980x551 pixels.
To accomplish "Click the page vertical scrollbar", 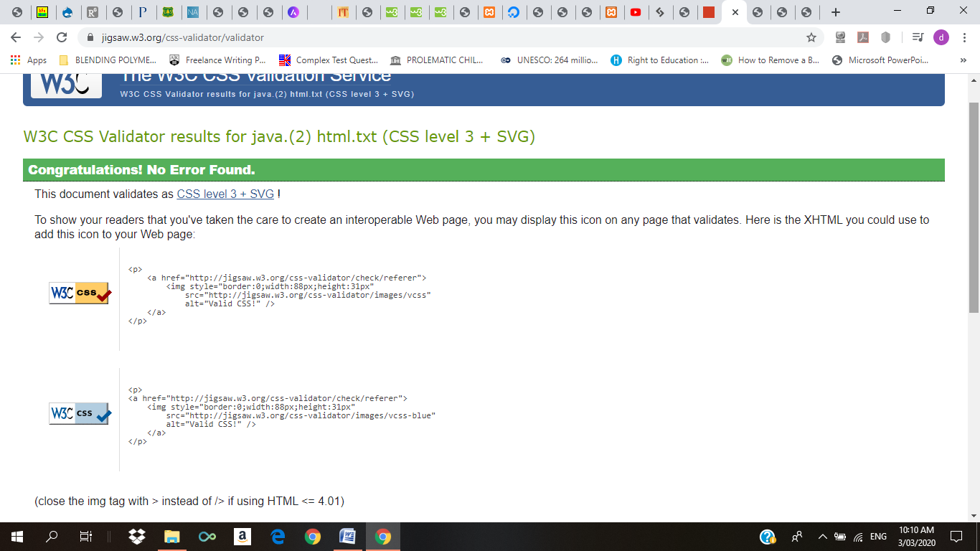I will (974, 208).
